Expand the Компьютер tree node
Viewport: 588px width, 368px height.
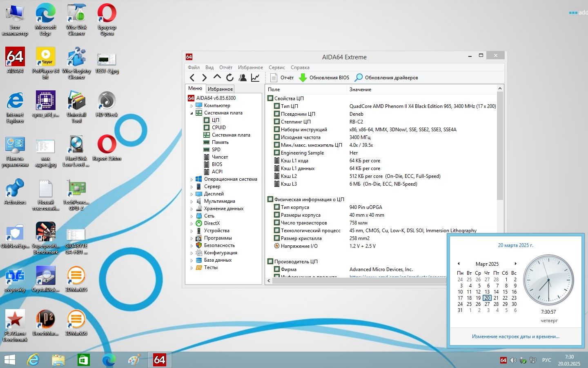(x=192, y=106)
